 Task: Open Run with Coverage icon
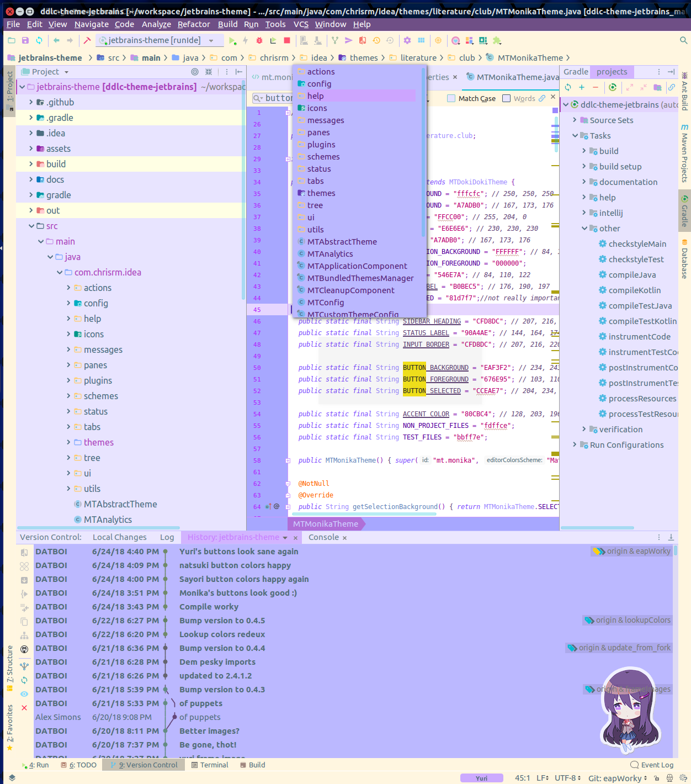pos(272,40)
